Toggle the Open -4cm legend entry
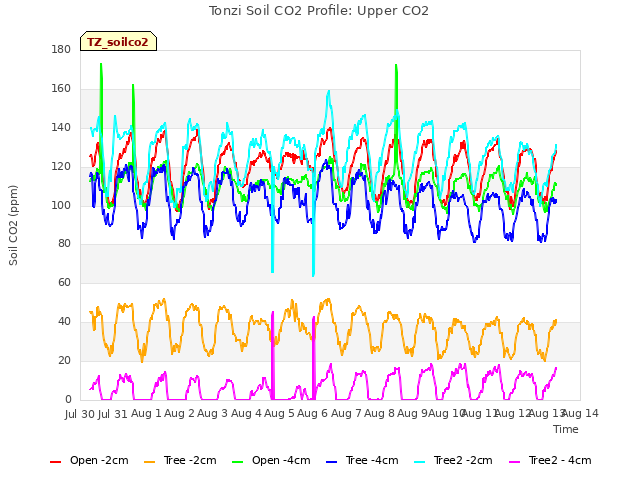 coord(271,461)
